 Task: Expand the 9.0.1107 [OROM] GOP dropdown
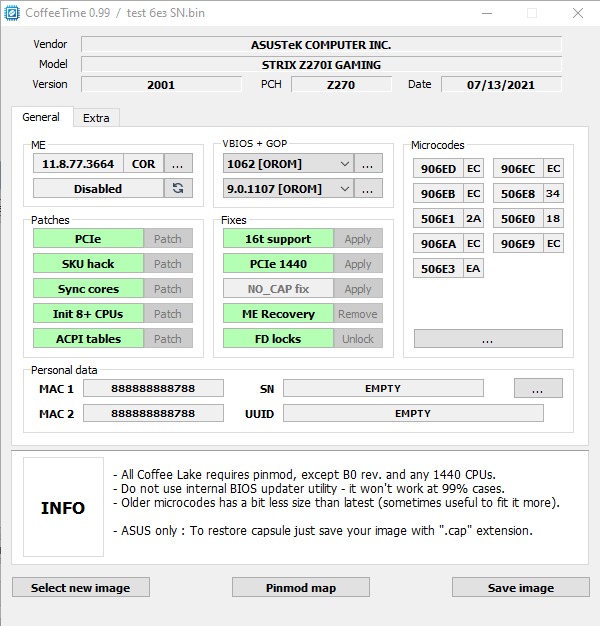(x=345, y=188)
